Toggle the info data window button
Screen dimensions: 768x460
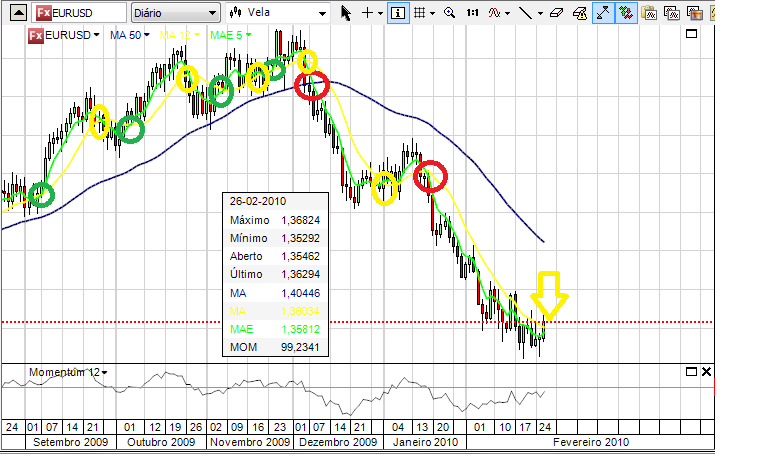398,13
